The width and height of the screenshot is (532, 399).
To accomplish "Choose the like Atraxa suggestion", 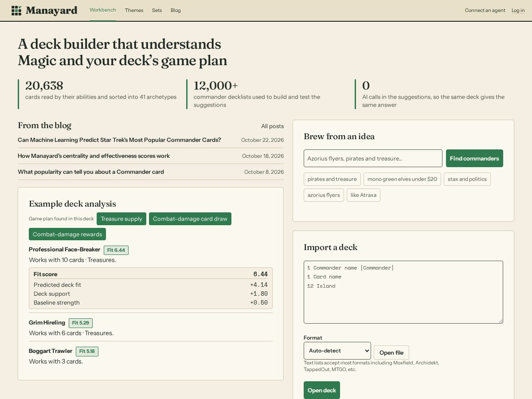I will pos(364,195).
